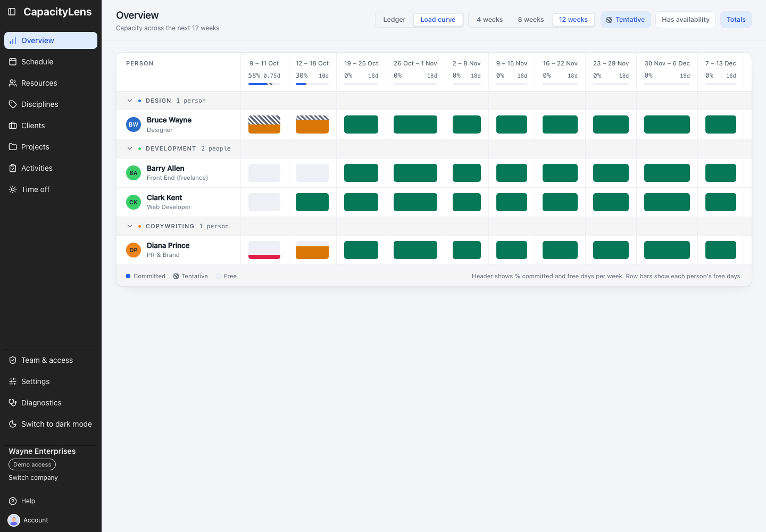
Task: Click the 12 – 18 Oct load progress bar
Action: point(312,84)
